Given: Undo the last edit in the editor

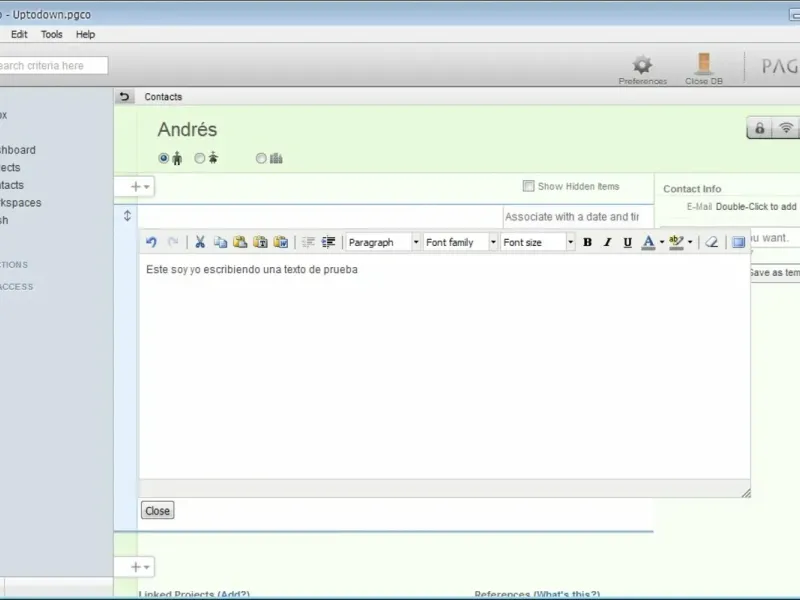Looking at the screenshot, I should 151,242.
